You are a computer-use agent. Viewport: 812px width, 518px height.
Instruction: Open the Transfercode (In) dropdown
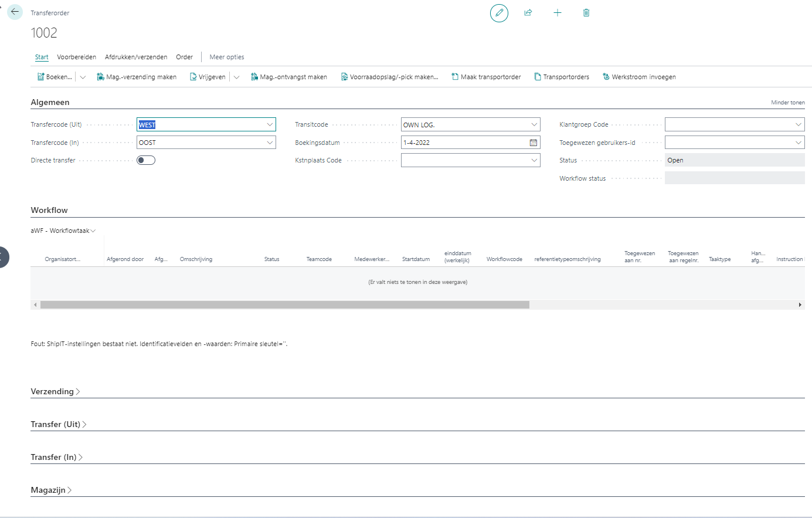click(x=270, y=143)
